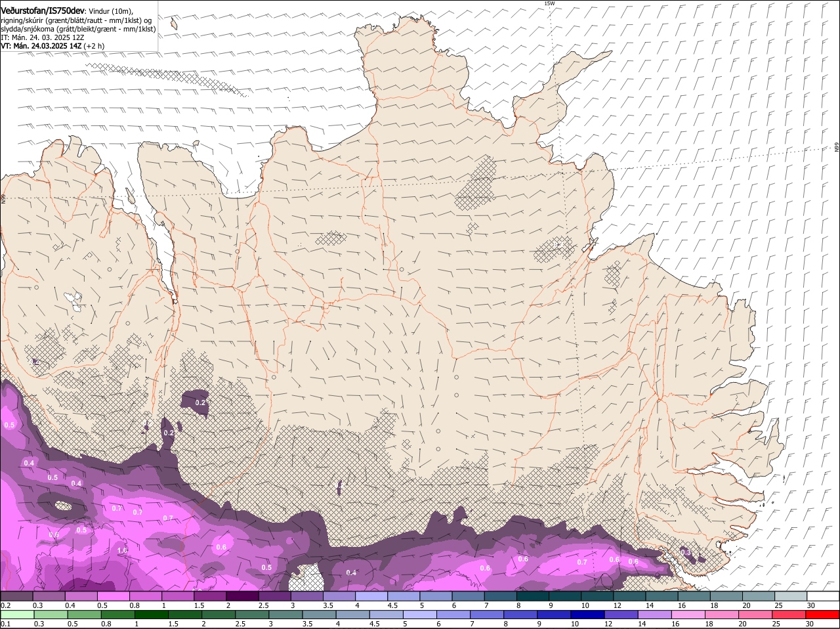The width and height of the screenshot is (840, 629).
Task: Click the 0.2 label under the upper legend
Action: [5, 605]
